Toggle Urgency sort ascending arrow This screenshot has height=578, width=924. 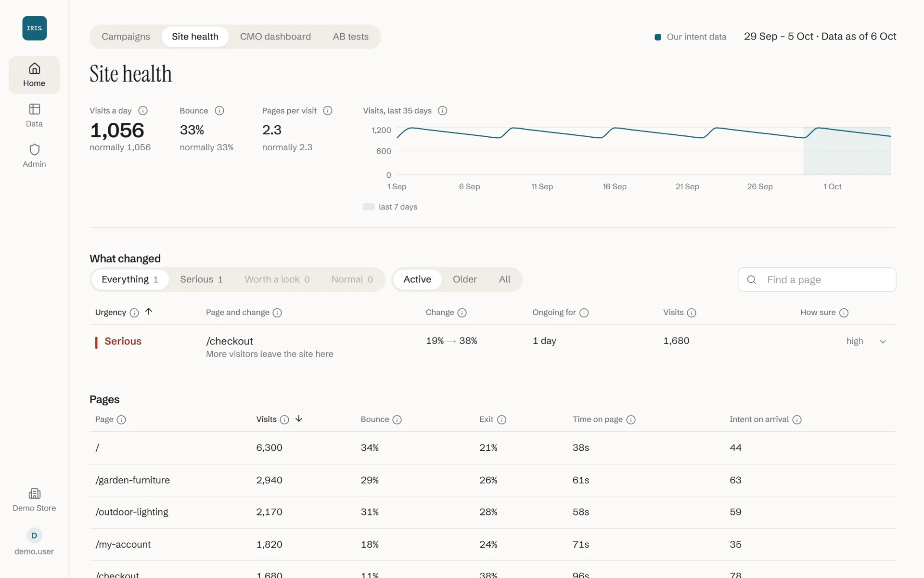tap(149, 312)
